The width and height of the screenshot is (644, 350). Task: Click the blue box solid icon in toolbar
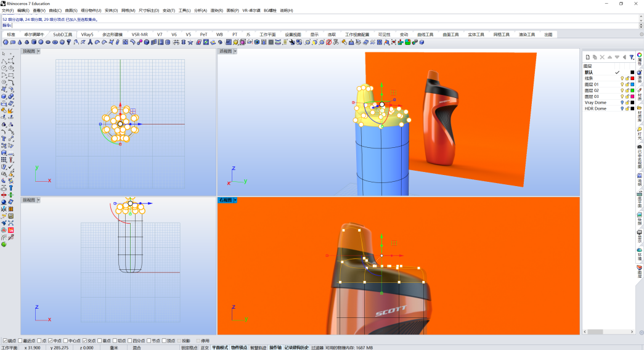(x=147, y=43)
